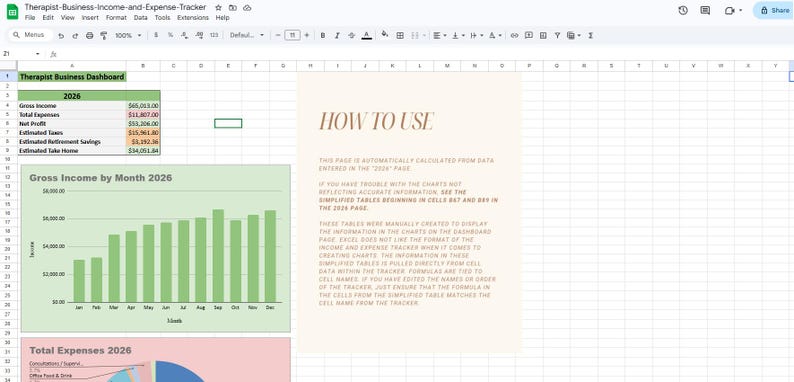Open the Default font dropdown
Screen dimensions: 794x382
click(x=247, y=35)
